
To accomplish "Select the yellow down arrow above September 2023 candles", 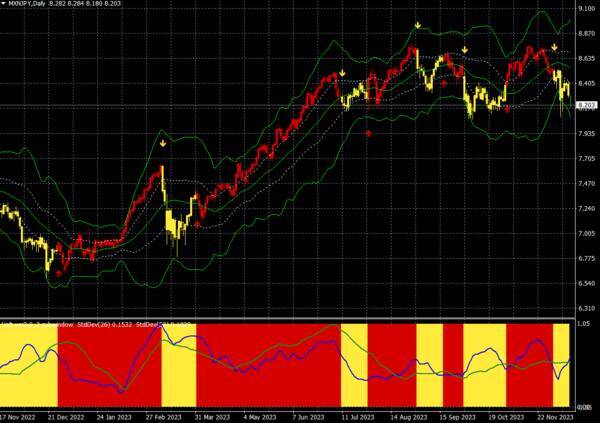I will tap(465, 49).
